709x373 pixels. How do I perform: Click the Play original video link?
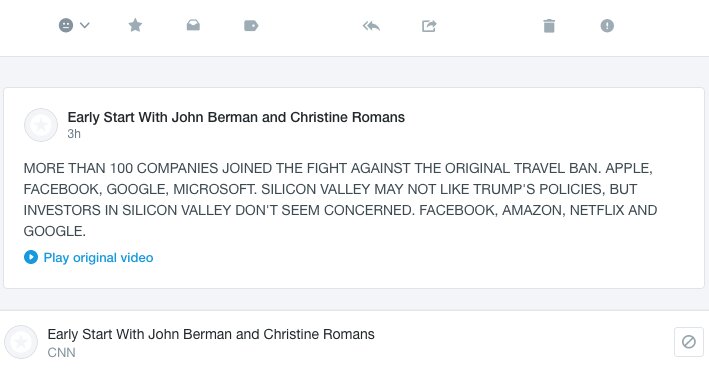pos(98,258)
